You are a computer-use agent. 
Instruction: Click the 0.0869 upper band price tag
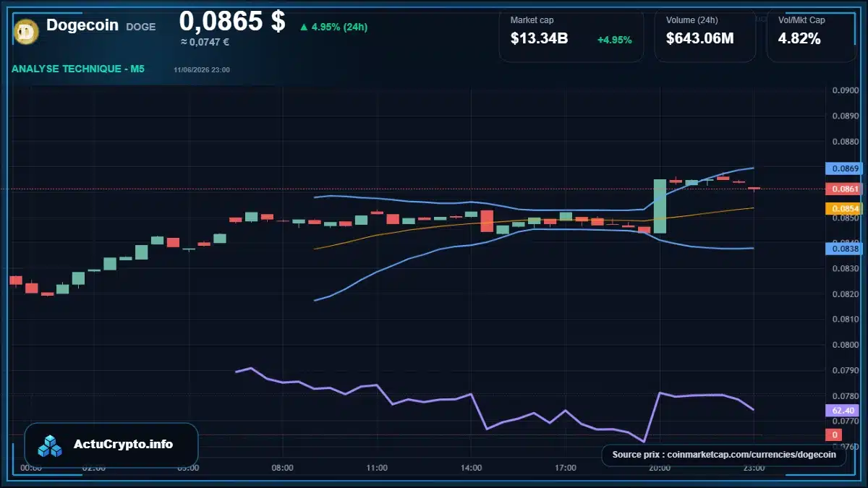click(x=845, y=168)
